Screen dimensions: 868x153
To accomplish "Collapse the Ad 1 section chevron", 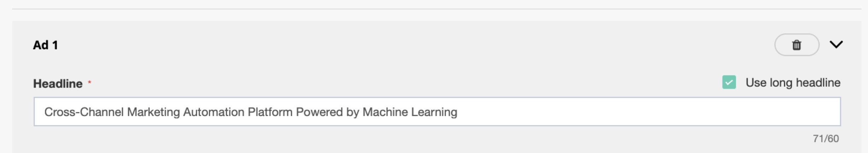I will tap(836, 45).
